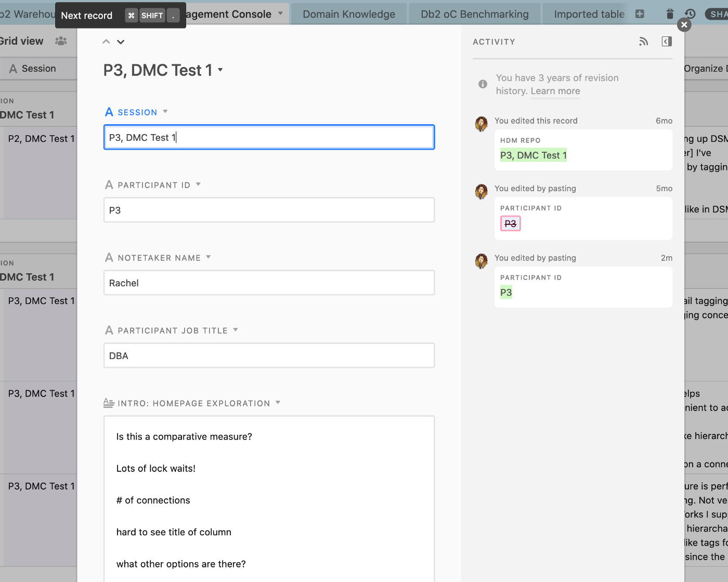Focus the Participant Job Title input DBA
The image size is (728, 582).
(269, 355)
